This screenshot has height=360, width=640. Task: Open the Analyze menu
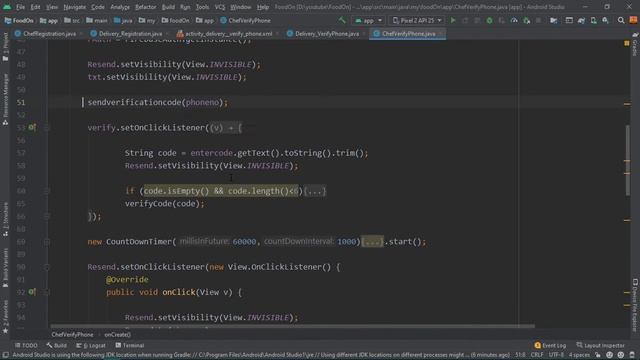tap(120, 7)
